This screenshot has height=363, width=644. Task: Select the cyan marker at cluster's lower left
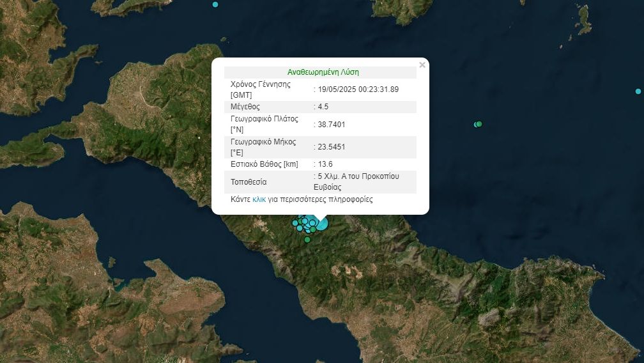pos(300,228)
